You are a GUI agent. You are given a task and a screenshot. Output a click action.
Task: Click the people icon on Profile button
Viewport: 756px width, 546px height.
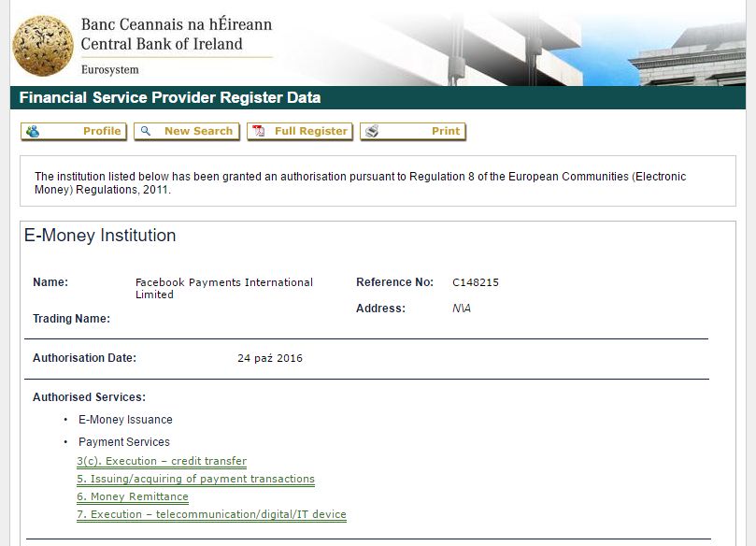tap(34, 132)
